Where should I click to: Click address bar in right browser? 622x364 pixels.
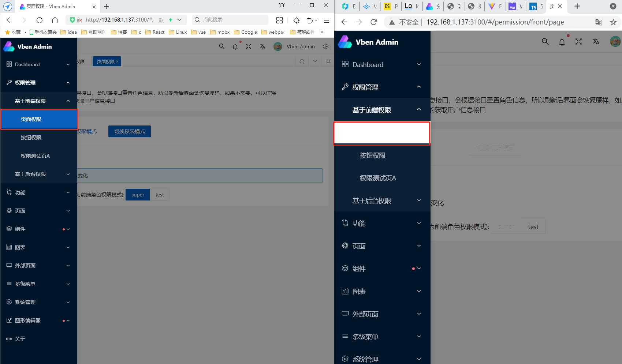pyautogui.click(x=495, y=22)
